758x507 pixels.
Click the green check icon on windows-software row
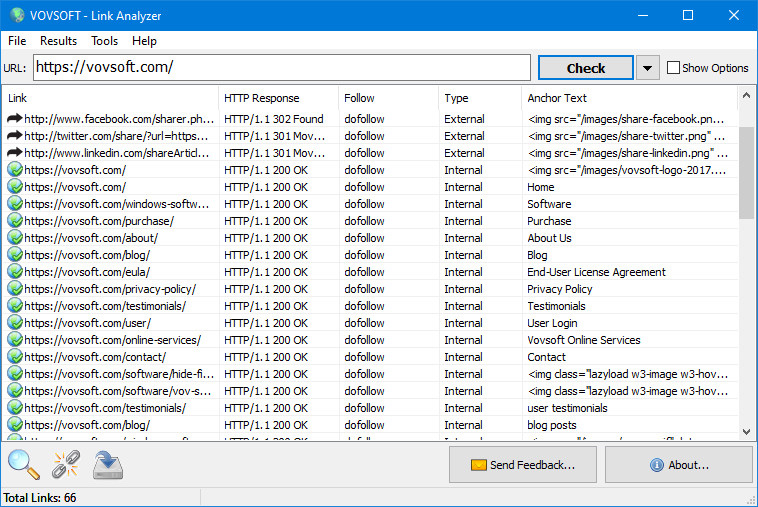tap(15, 204)
